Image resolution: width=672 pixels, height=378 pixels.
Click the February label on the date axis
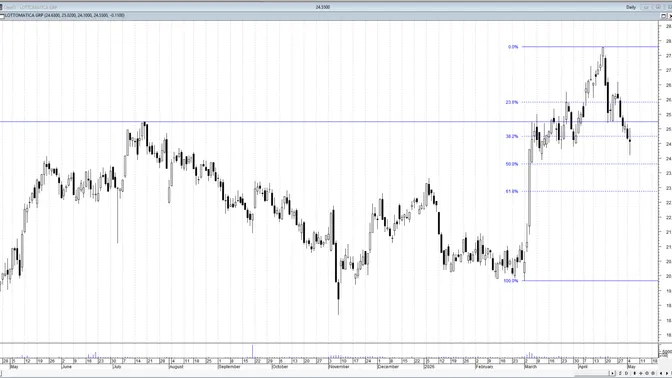click(x=485, y=367)
